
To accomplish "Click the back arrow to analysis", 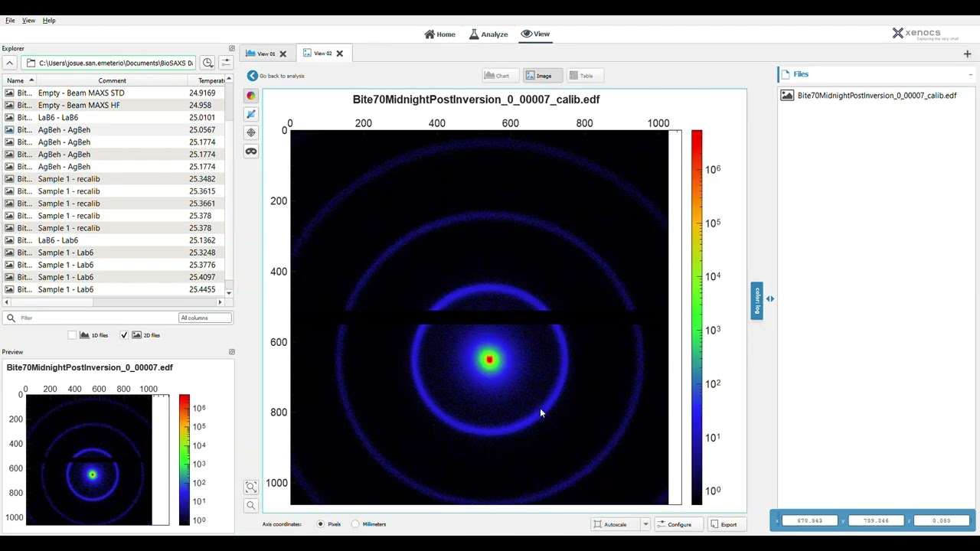I will tap(252, 76).
